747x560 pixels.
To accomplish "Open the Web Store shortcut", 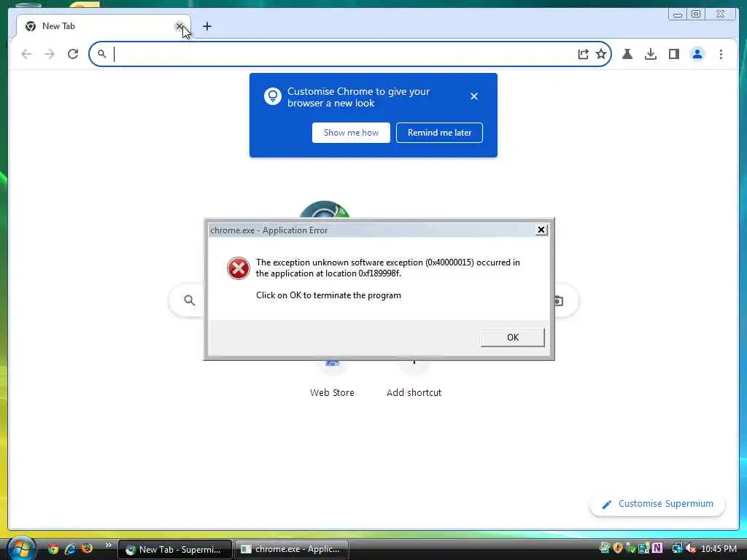I will pos(332,379).
